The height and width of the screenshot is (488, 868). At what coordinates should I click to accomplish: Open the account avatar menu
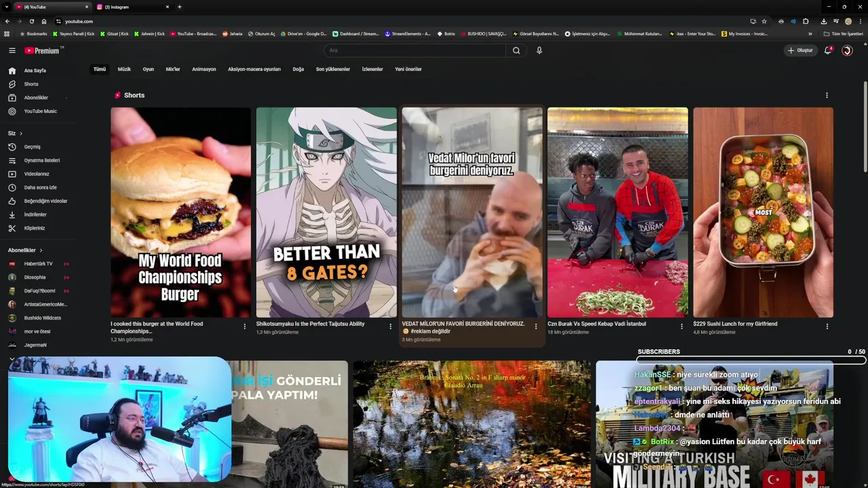pos(847,50)
